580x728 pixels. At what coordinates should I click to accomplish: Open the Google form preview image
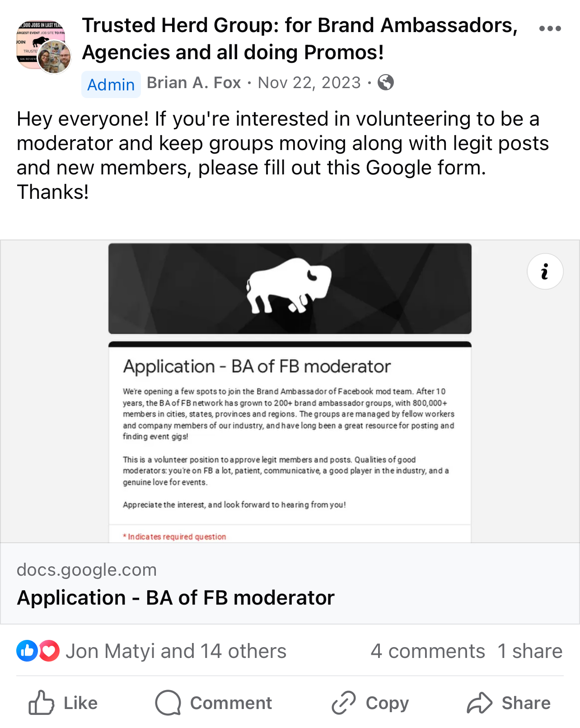tap(290, 391)
